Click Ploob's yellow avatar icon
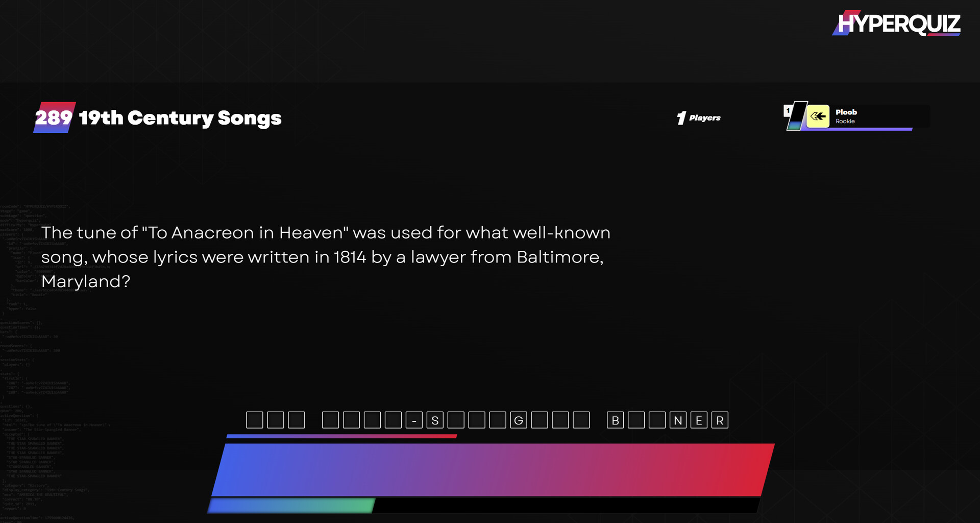The width and height of the screenshot is (980, 523). tap(818, 116)
